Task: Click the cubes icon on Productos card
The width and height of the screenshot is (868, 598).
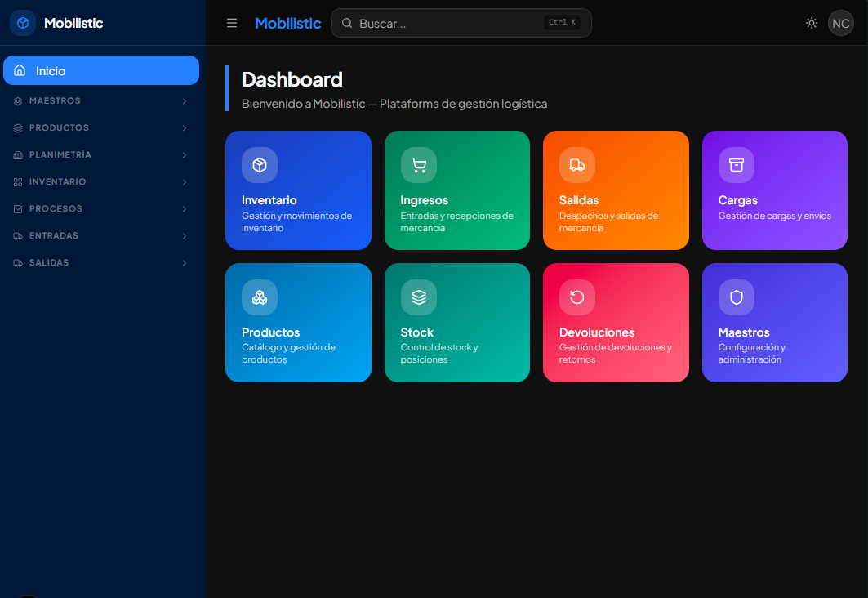Action: point(260,297)
